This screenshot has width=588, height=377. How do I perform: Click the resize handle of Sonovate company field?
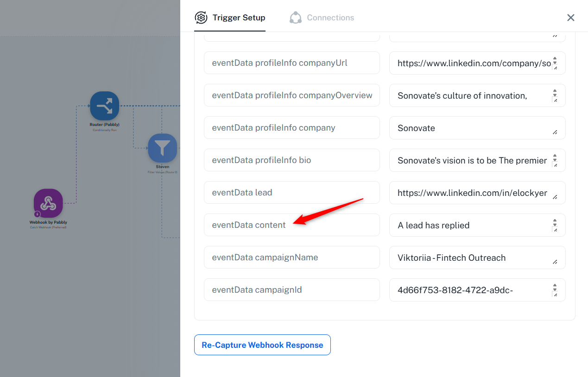[x=555, y=132]
